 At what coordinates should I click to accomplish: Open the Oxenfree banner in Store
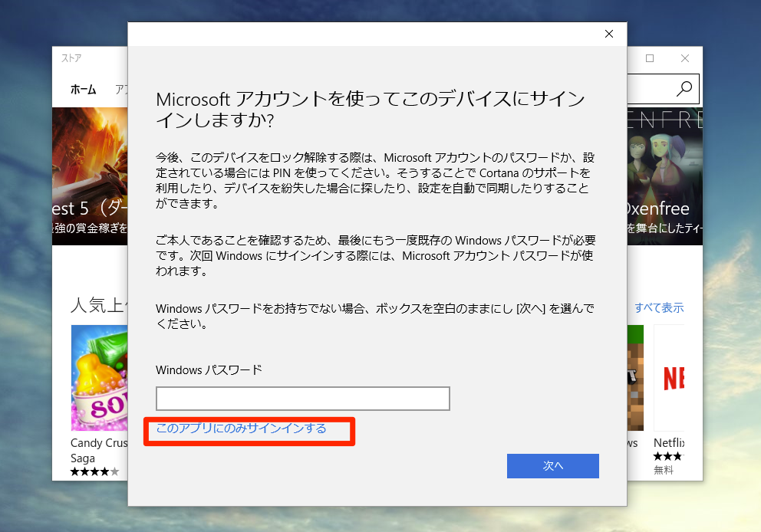tap(665, 176)
